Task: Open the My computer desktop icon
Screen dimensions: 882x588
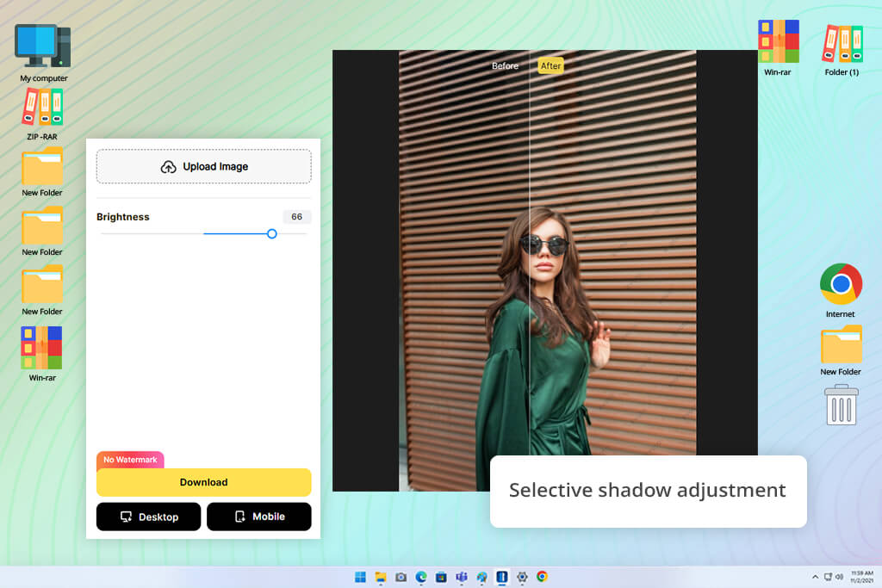Action: tap(43, 53)
